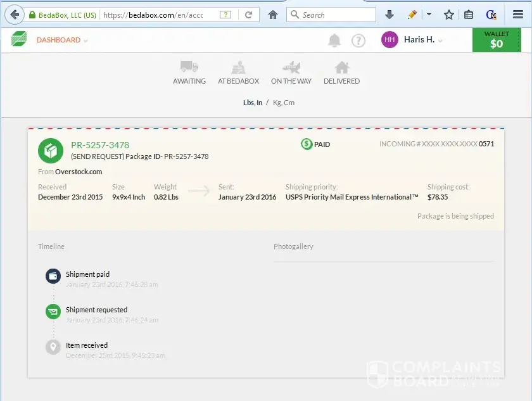
Task: Go to browser home page icon
Action: click(273, 15)
